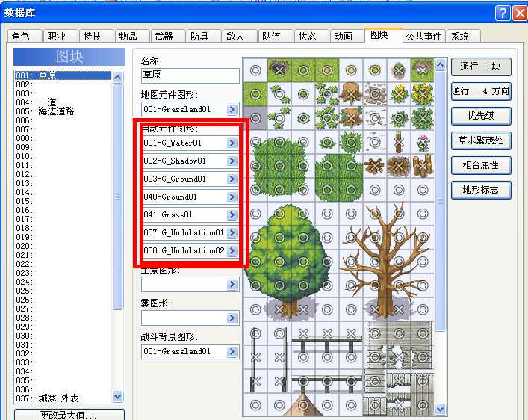Select the round firewood pile tile
This screenshot has height=420, width=528.
click(x=399, y=166)
